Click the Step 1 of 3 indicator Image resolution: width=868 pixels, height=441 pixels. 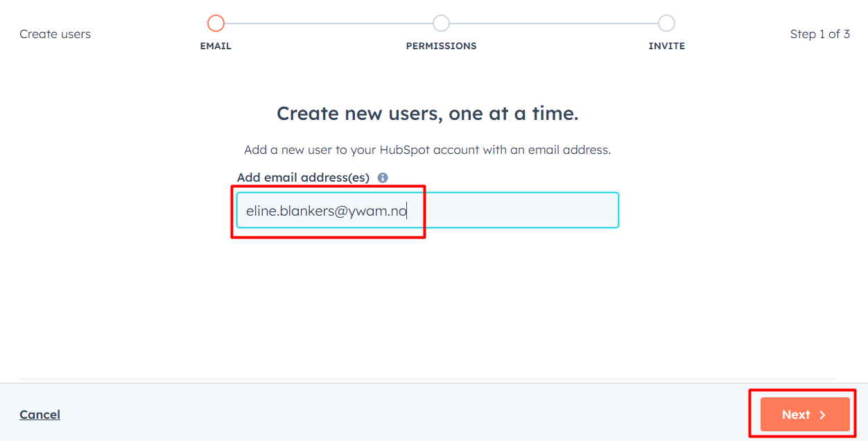tap(819, 34)
